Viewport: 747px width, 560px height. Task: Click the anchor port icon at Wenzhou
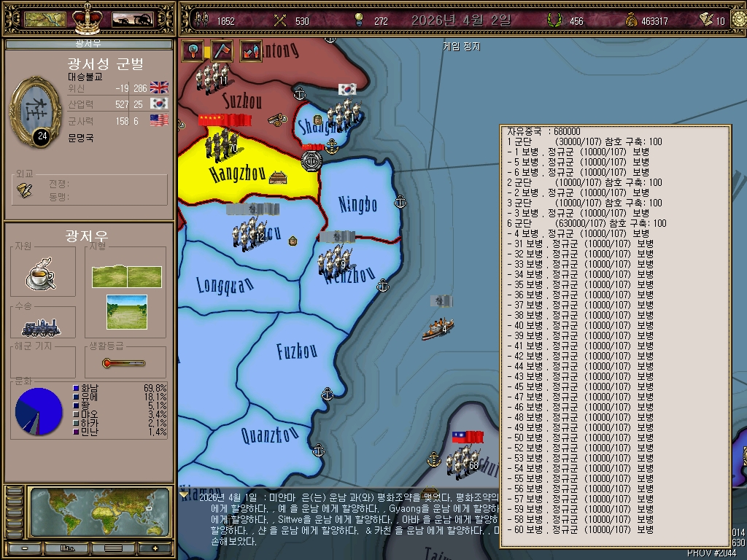coord(382,286)
